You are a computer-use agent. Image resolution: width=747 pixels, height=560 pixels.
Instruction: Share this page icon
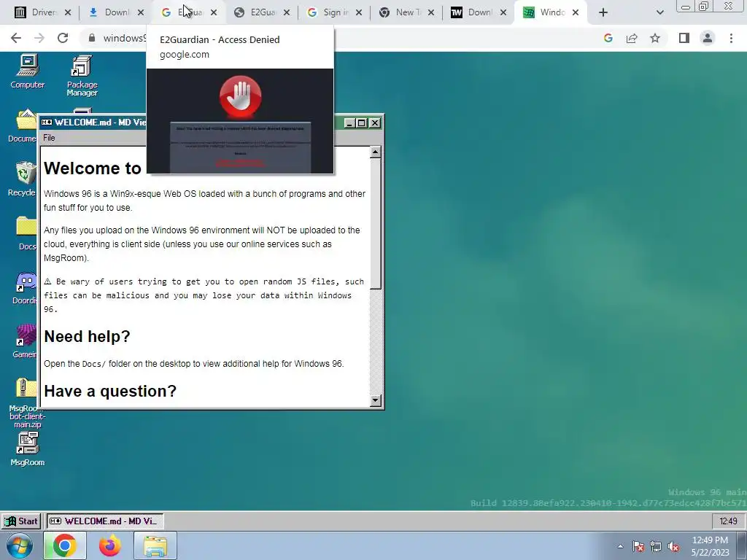[x=632, y=38]
